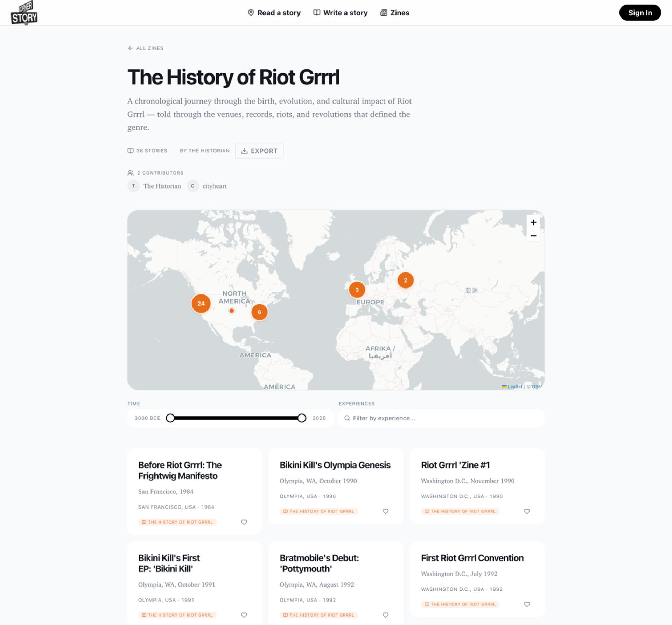The height and width of the screenshot is (625, 672).
Task: Click the time range slider track
Action: pos(236,418)
